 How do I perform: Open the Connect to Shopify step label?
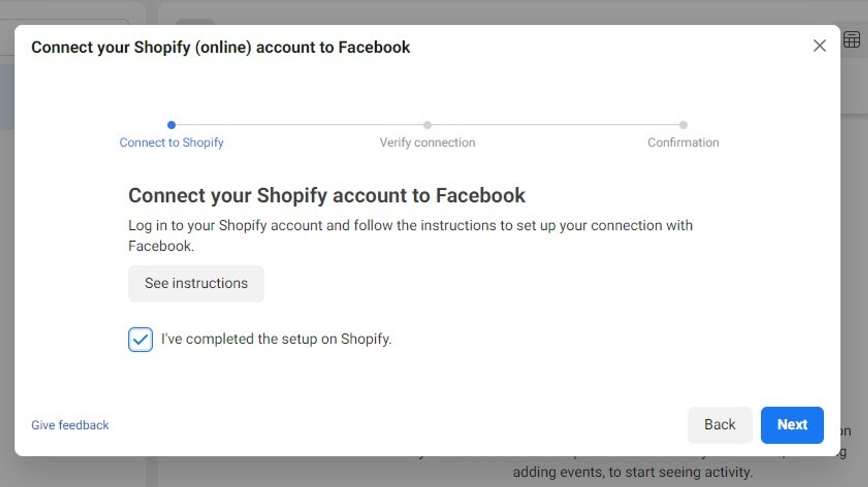pyautogui.click(x=172, y=143)
